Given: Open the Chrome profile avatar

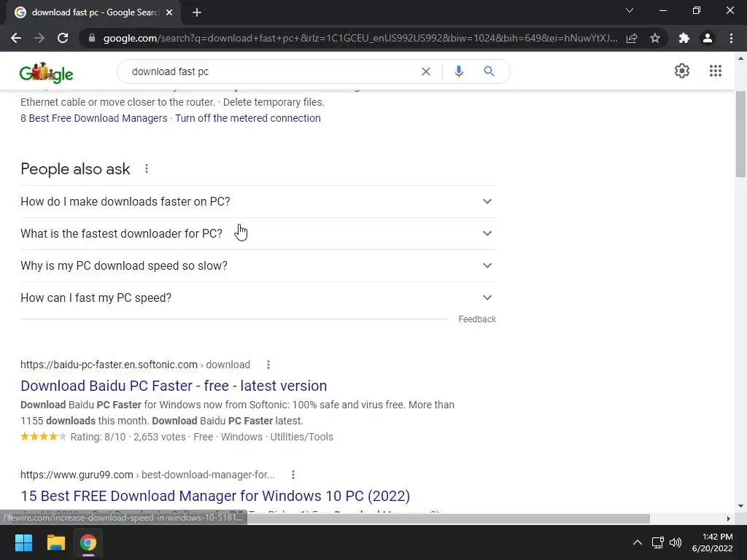Looking at the screenshot, I should [x=708, y=38].
